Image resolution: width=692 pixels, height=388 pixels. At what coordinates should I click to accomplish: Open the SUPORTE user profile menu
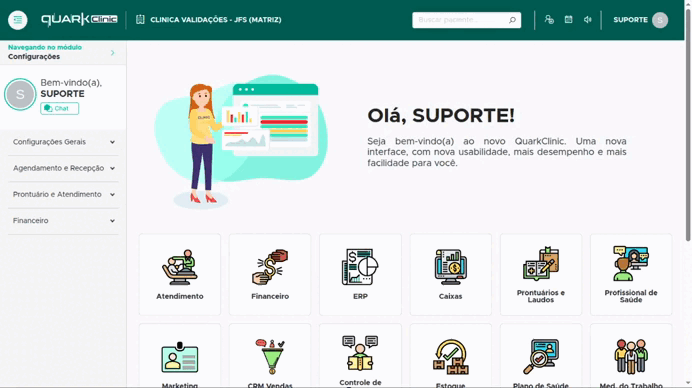(640, 20)
